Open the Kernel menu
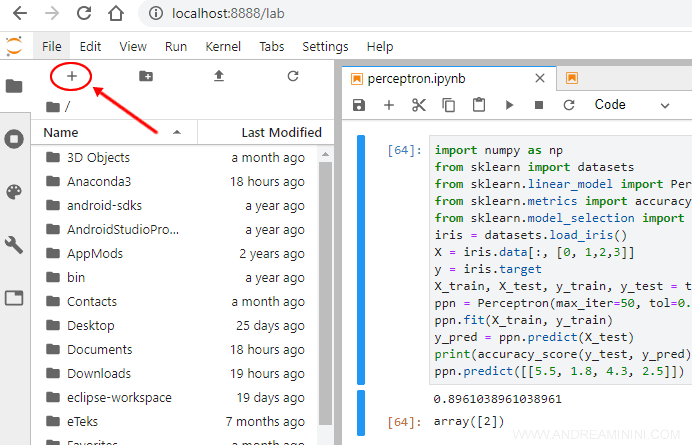The height and width of the screenshot is (446, 692). click(x=223, y=46)
